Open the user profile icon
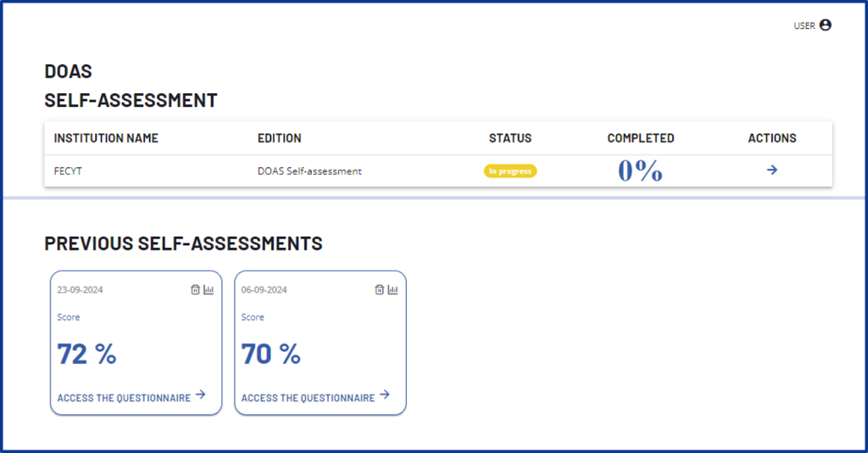This screenshot has width=868, height=453. click(x=826, y=25)
